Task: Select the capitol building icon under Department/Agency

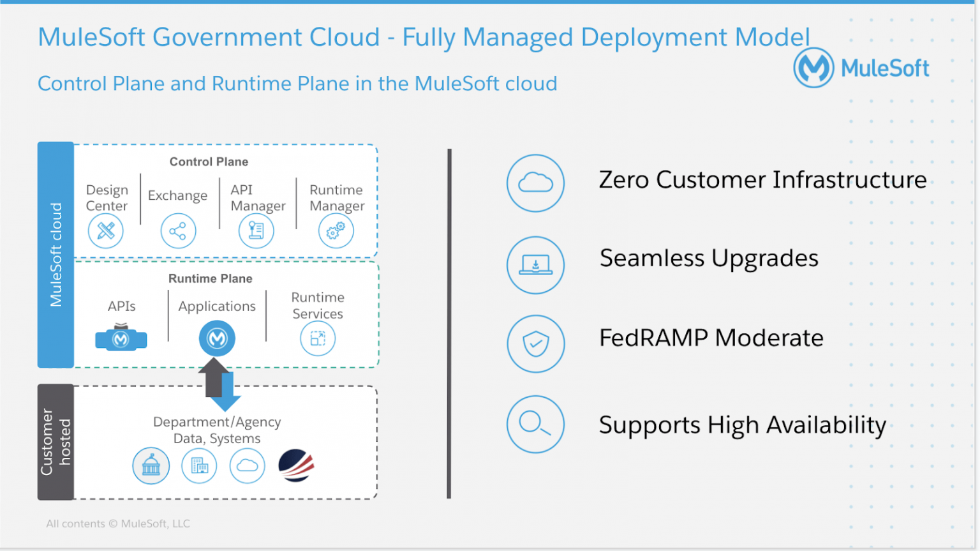Action: click(151, 466)
